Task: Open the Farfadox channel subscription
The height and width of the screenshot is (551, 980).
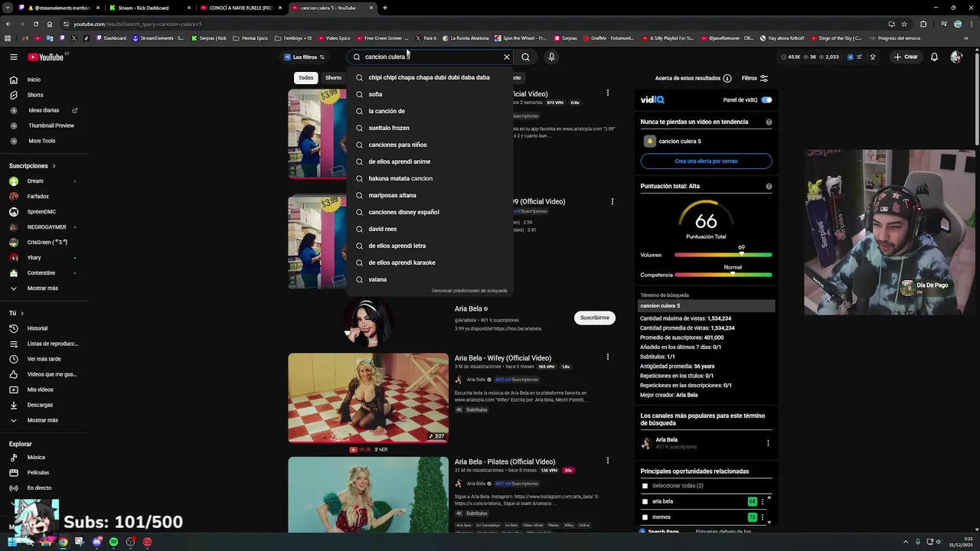Action: pos(43,197)
